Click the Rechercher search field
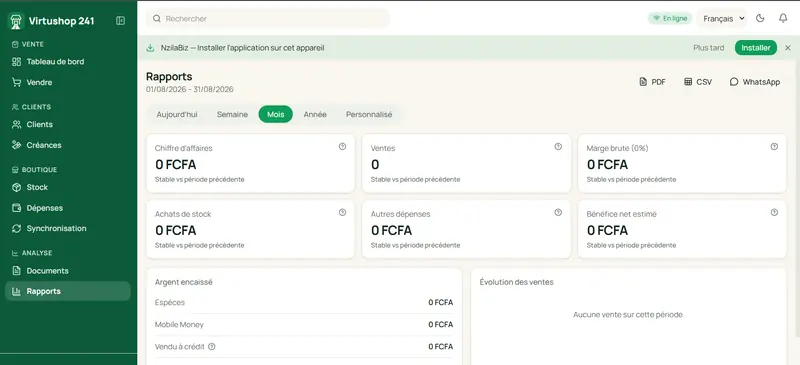The width and height of the screenshot is (800, 365). pos(268,18)
